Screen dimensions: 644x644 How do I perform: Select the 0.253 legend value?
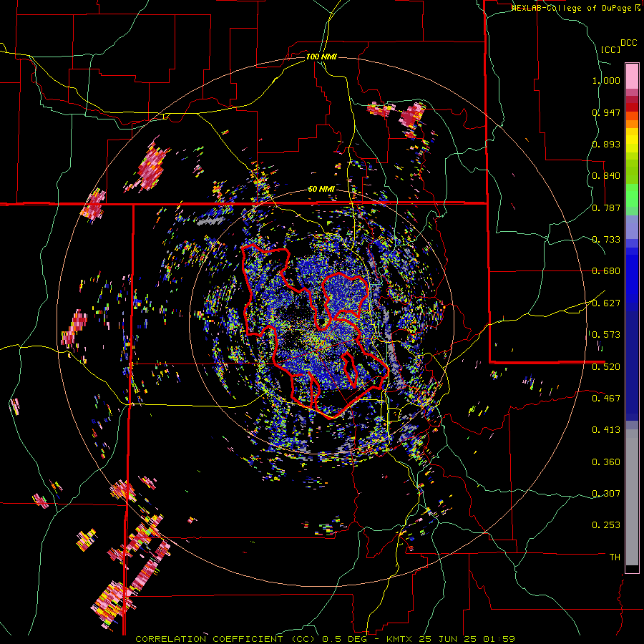pyautogui.click(x=606, y=525)
